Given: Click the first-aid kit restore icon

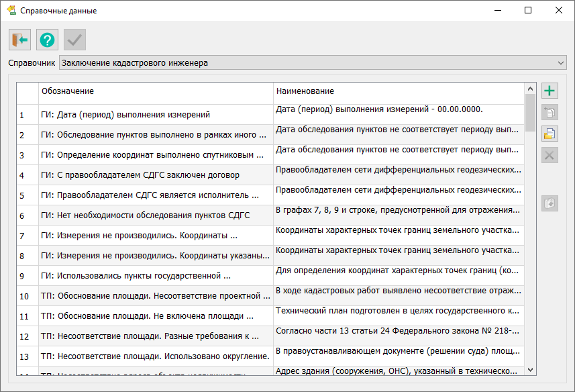Looking at the screenshot, I should pyautogui.click(x=550, y=203).
